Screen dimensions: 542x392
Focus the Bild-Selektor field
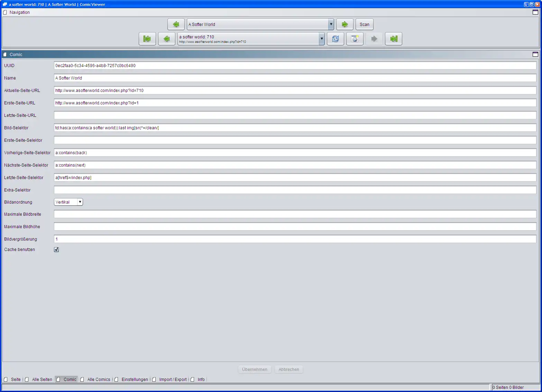(295, 128)
